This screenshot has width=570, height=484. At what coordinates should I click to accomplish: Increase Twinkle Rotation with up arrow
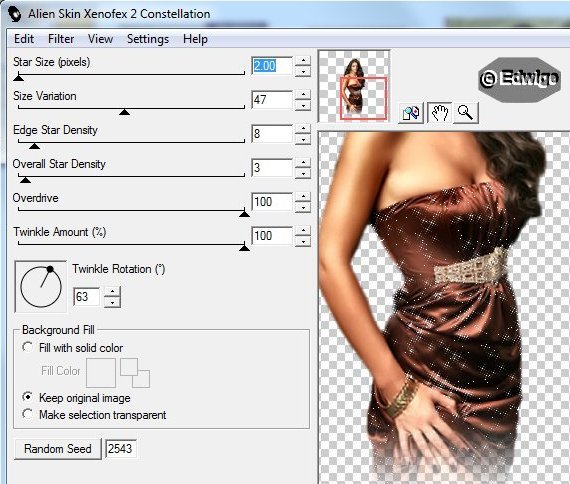point(112,292)
